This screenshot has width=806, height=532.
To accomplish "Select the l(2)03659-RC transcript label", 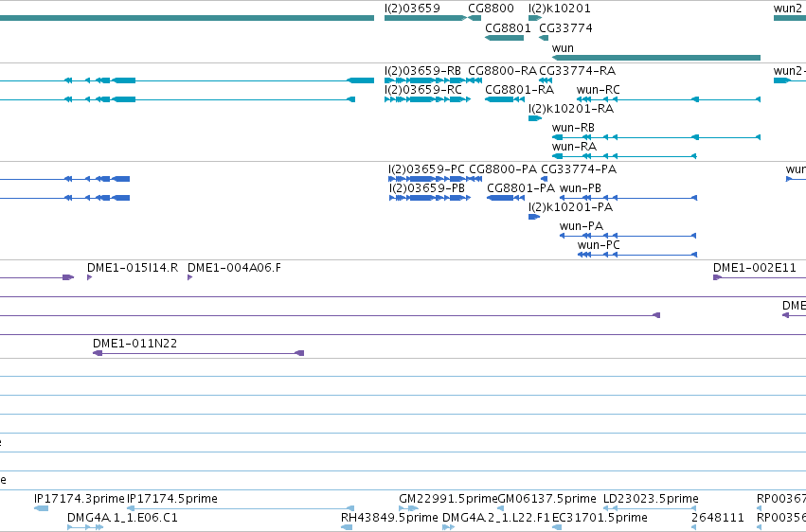I will (423, 90).
